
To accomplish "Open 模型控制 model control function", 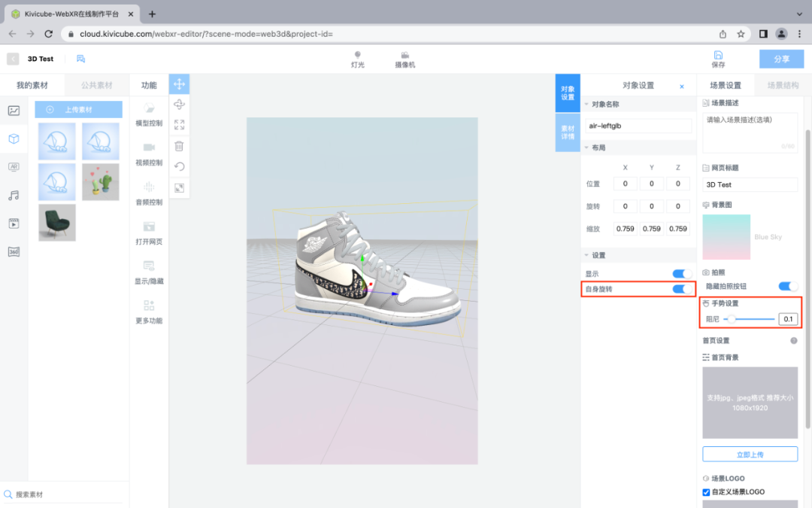I will [149, 114].
